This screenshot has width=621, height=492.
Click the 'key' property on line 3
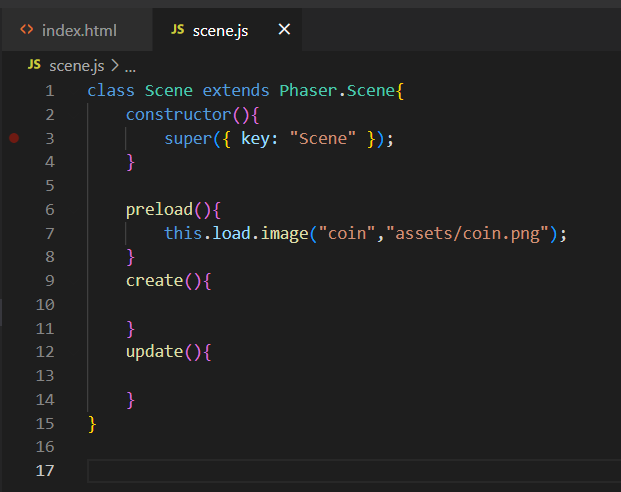tap(255, 139)
